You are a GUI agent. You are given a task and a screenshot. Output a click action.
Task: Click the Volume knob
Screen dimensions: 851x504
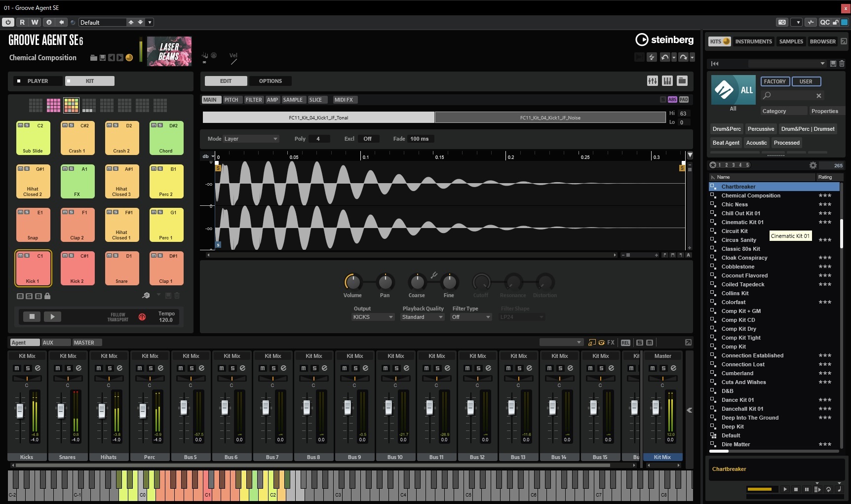point(352,282)
